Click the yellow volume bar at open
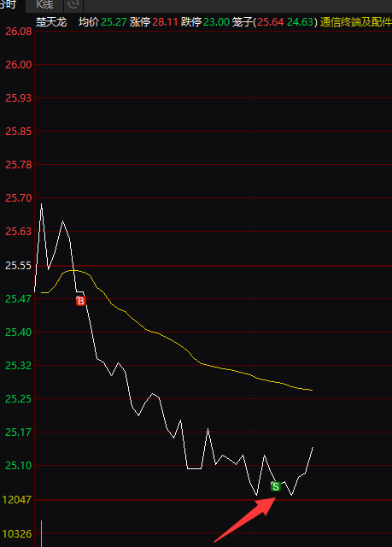392x547 pixels. click(x=42, y=533)
